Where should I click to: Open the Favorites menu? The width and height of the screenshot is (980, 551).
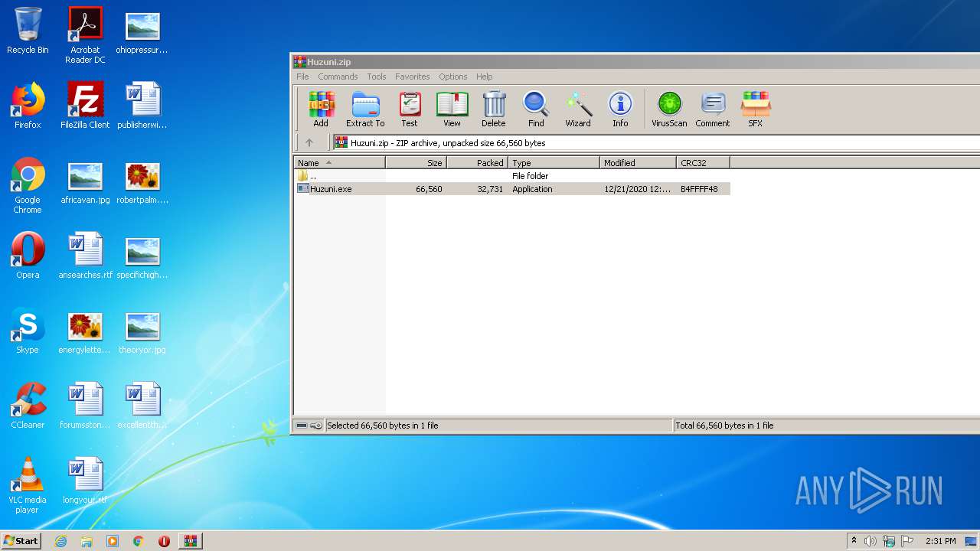coord(413,77)
